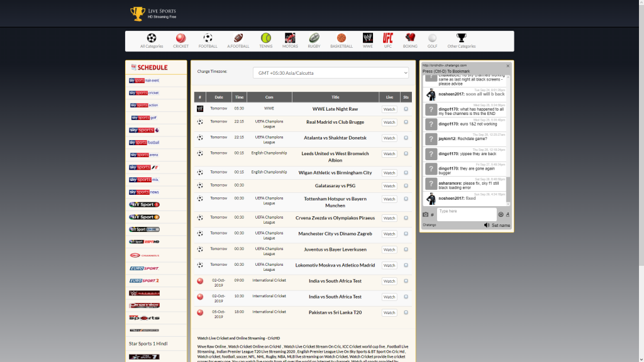Select the UFC category icon
This screenshot has width=644, height=362.
pos(387,38)
